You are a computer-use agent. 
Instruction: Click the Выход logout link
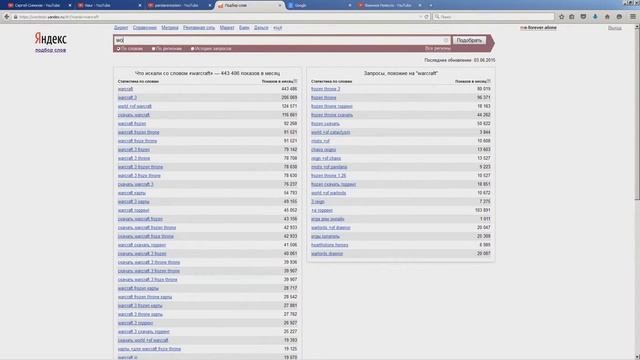pos(615,28)
